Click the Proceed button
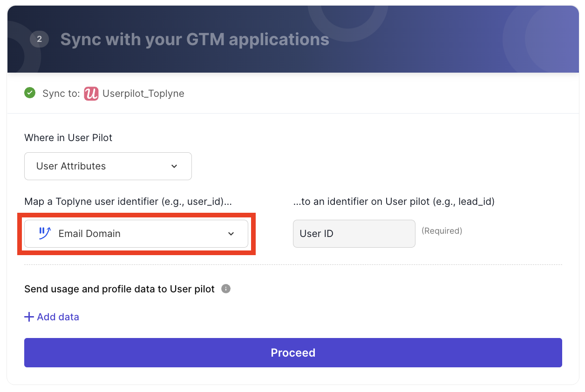Image resolution: width=585 pixels, height=392 pixels. tap(293, 352)
